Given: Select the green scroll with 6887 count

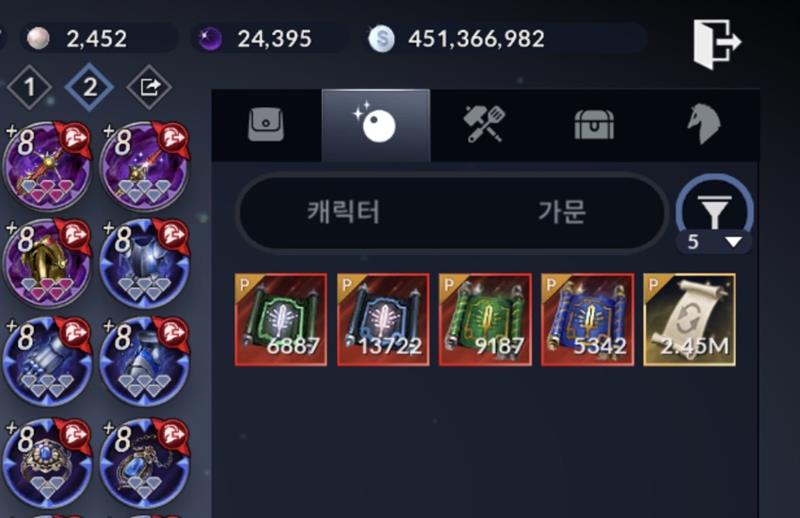Looking at the screenshot, I should coord(281,319).
